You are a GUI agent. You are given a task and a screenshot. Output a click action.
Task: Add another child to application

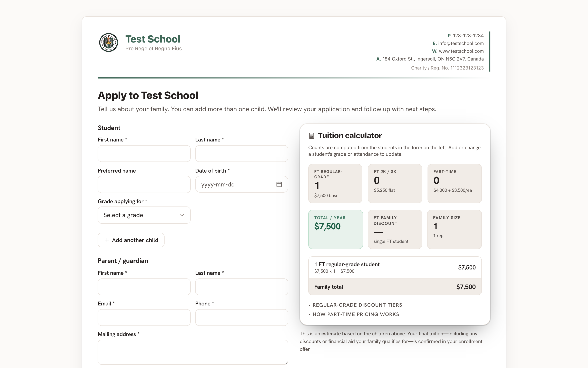131,240
